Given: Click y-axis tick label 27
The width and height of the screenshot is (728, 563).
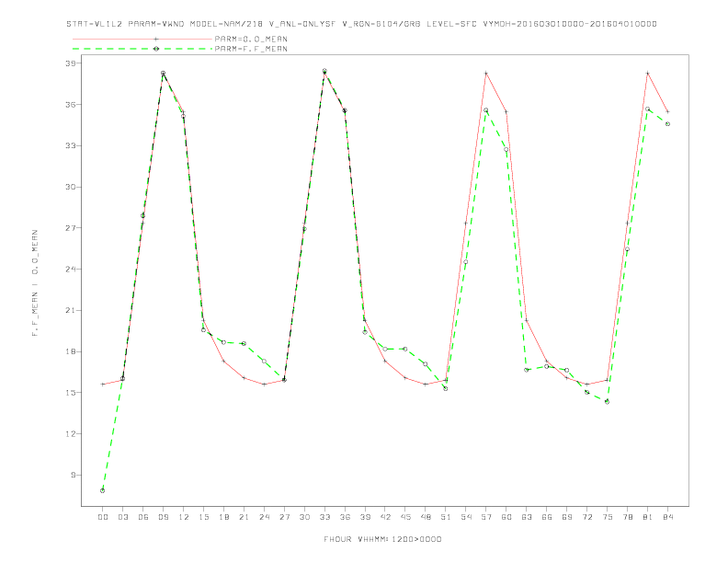Looking at the screenshot, I should pyautogui.click(x=70, y=227).
